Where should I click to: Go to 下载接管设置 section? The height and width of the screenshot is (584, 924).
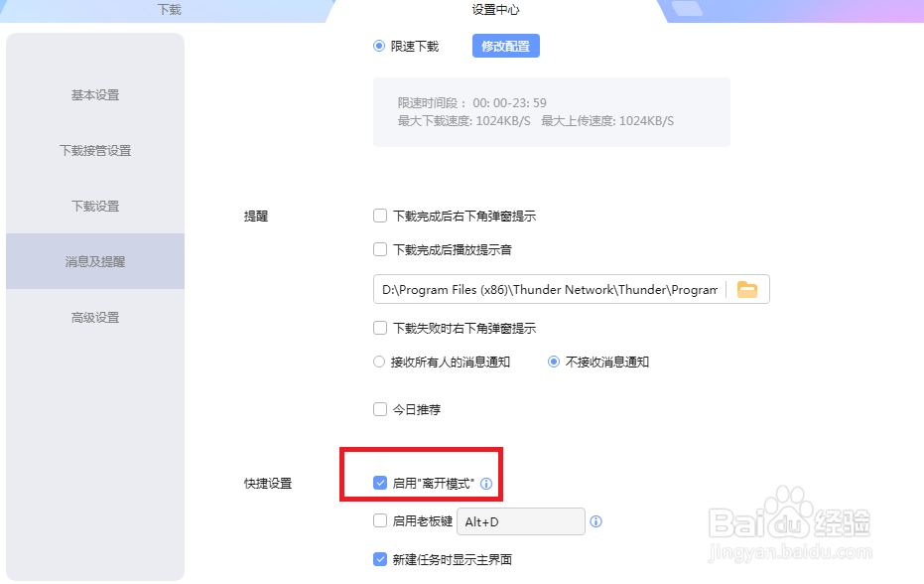tap(95, 150)
